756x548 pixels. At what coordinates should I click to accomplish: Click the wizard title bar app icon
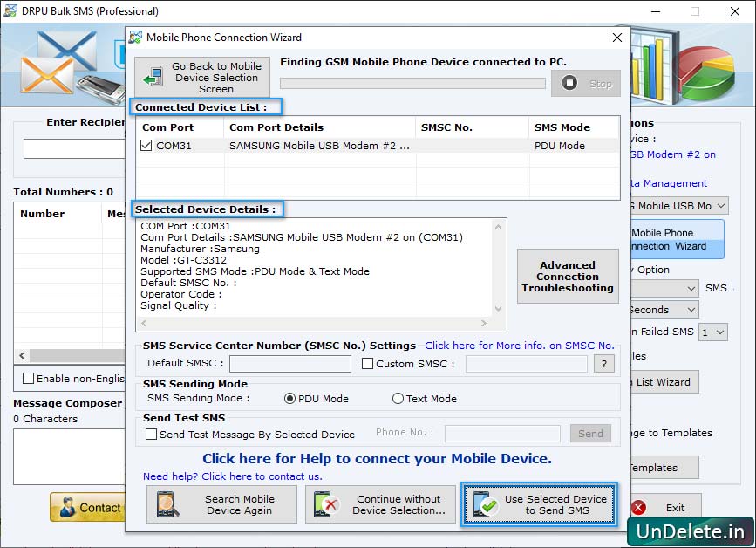135,38
